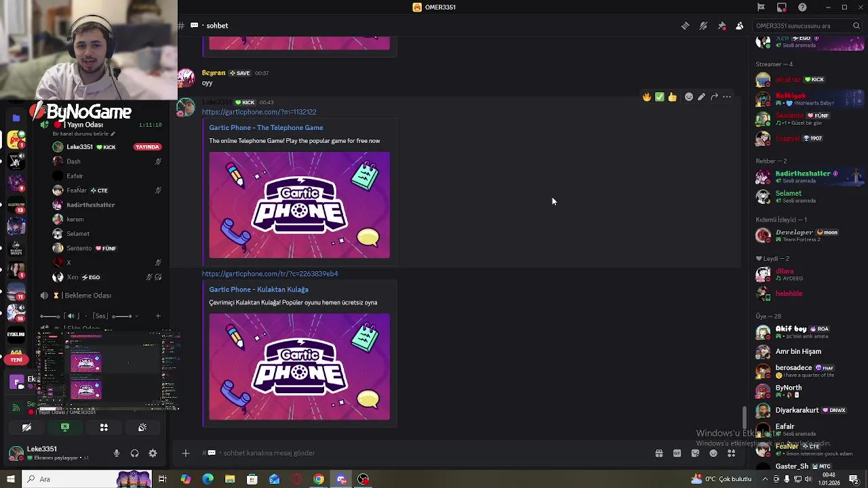Screen dimensions: 868x488
Task: Click the YAYINDA live badge next to Leke3351
Action: (147, 147)
